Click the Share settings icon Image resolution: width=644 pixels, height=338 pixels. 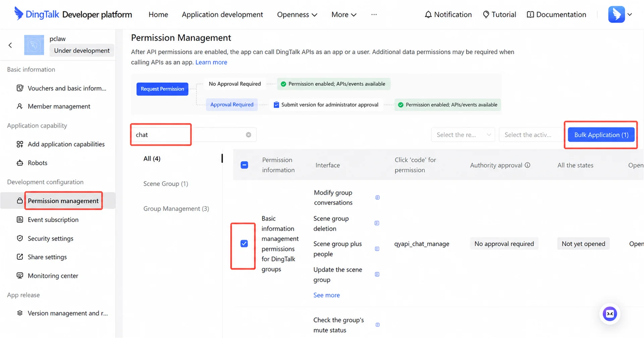coord(20,257)
